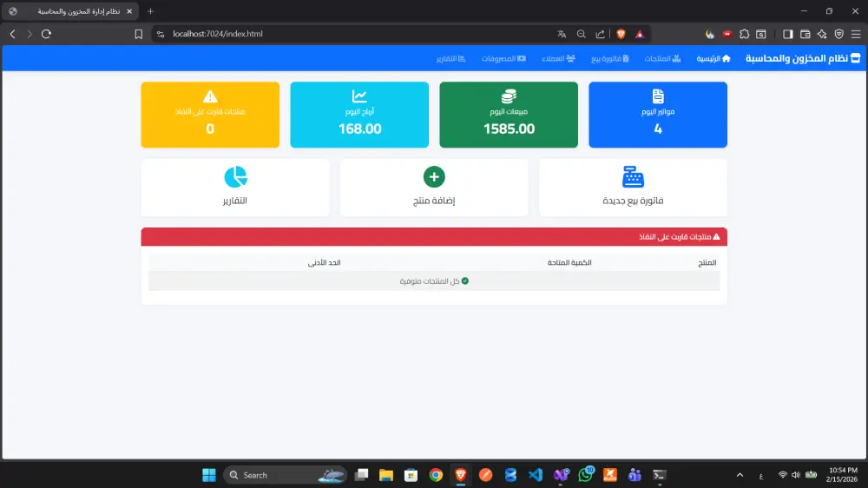Open a new browser tab
The width and height of the screenshot is (868, 488).
(150, 11)
